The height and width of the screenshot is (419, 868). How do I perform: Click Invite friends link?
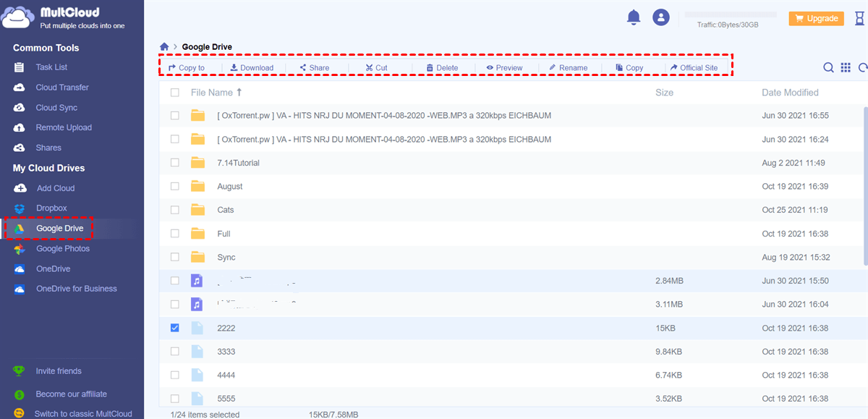coord(59,371)
